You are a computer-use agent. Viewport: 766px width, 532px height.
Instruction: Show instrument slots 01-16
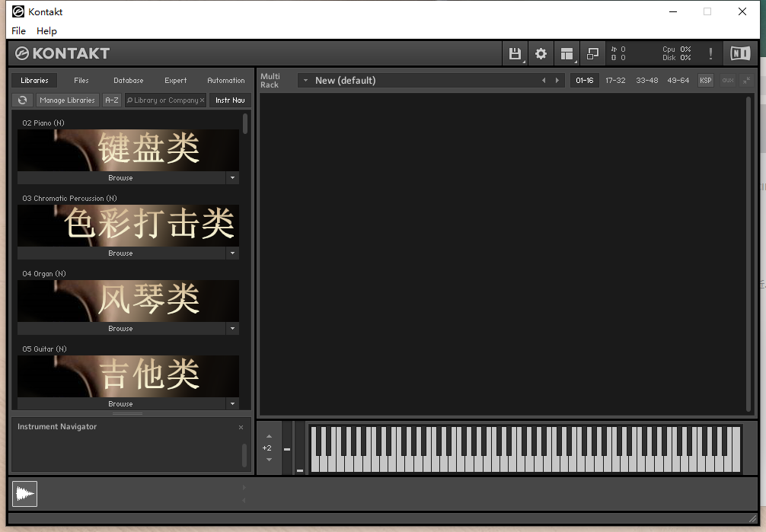[584, 81]
